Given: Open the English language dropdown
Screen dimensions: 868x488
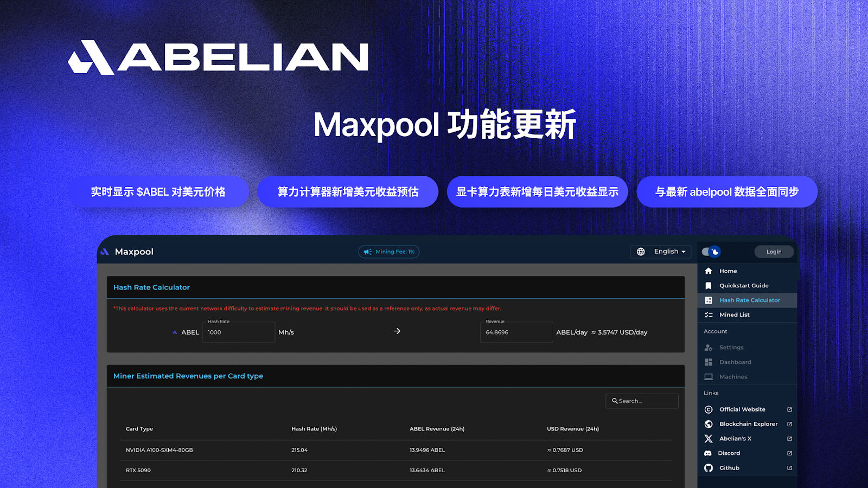Looking at the screenshot, I should [669, 252].
